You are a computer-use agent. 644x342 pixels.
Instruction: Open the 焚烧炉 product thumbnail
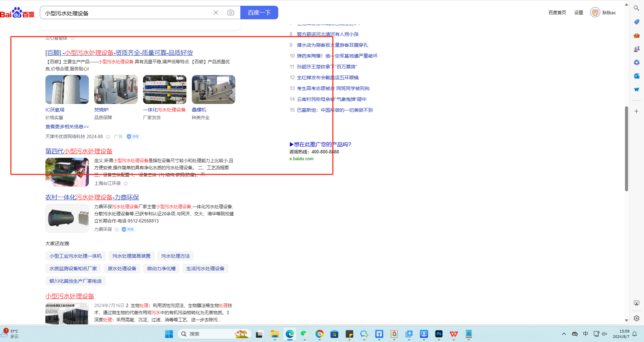point(116,90)
